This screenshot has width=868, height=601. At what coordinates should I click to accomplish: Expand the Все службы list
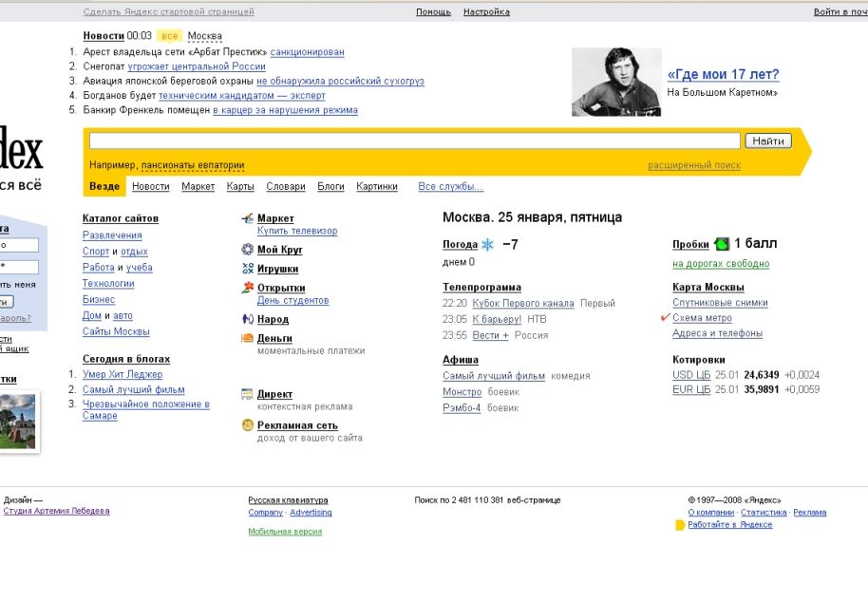coord(450,186)
